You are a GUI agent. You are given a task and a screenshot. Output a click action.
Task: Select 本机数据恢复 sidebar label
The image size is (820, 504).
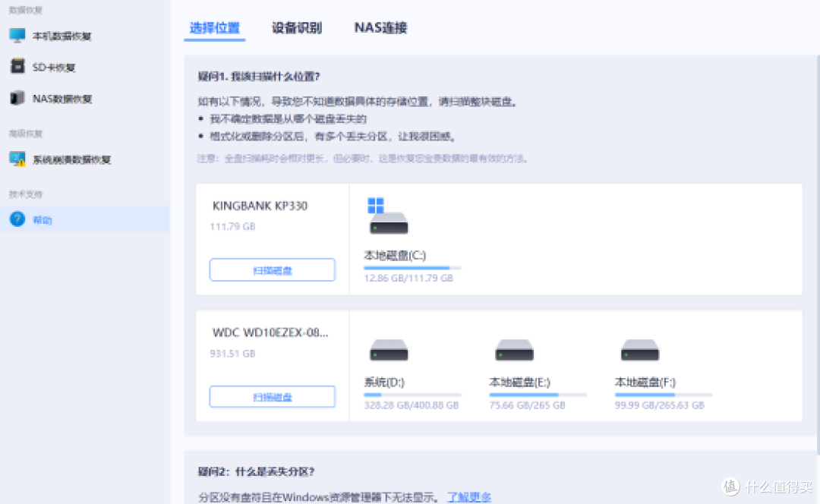(x=61, y=36)
